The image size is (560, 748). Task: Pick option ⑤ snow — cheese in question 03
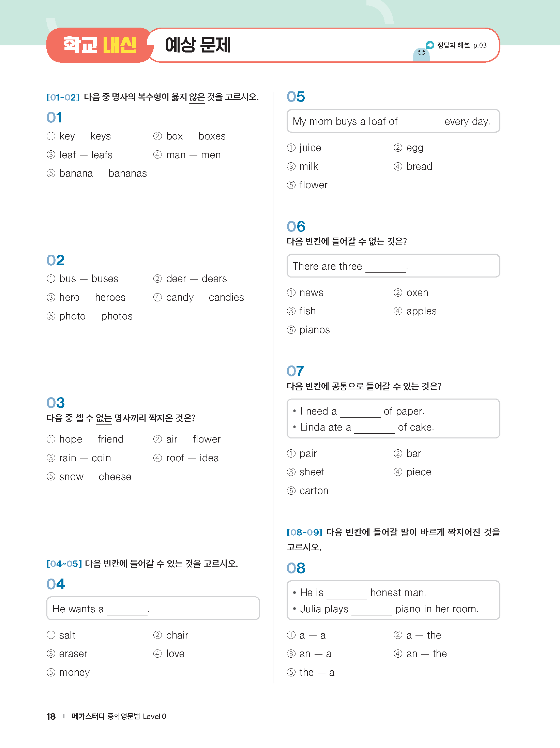pyautogui.click(x=89, y=477)
